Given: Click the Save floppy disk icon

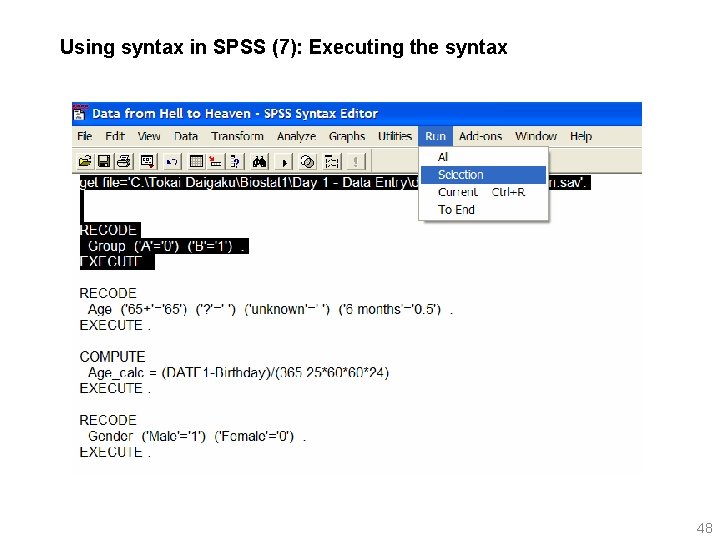Looking at the screenshot, I should (104, 161).
